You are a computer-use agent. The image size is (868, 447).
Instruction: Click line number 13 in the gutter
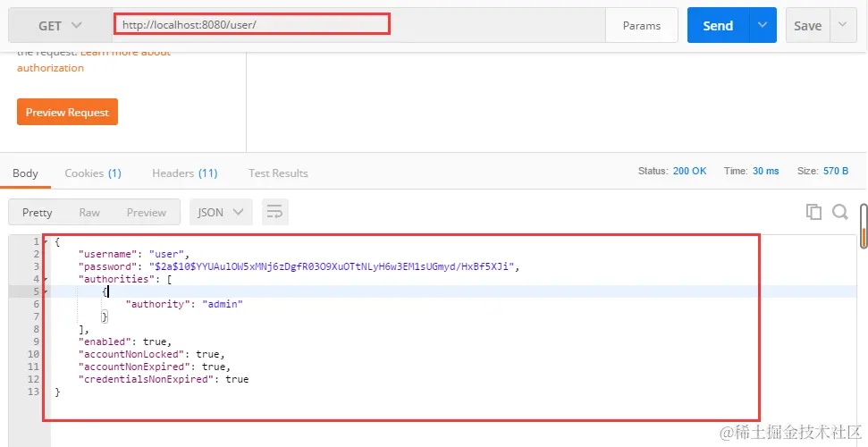click(33, 392)
